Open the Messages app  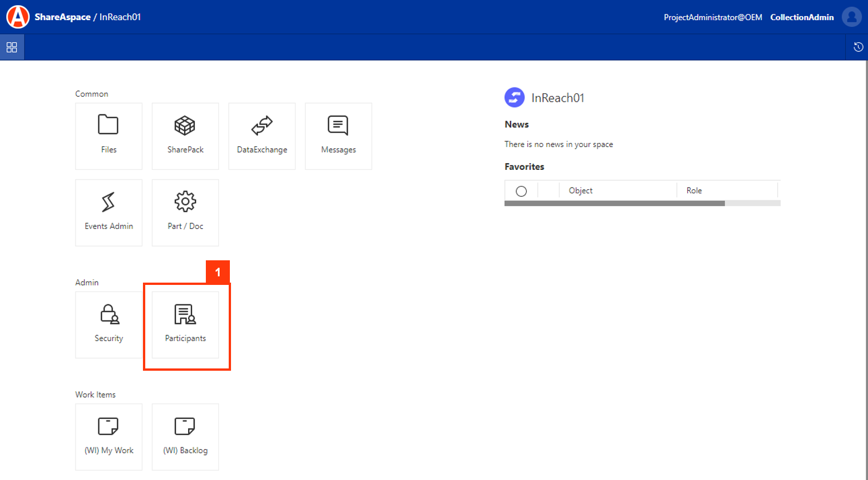point(338,136)
